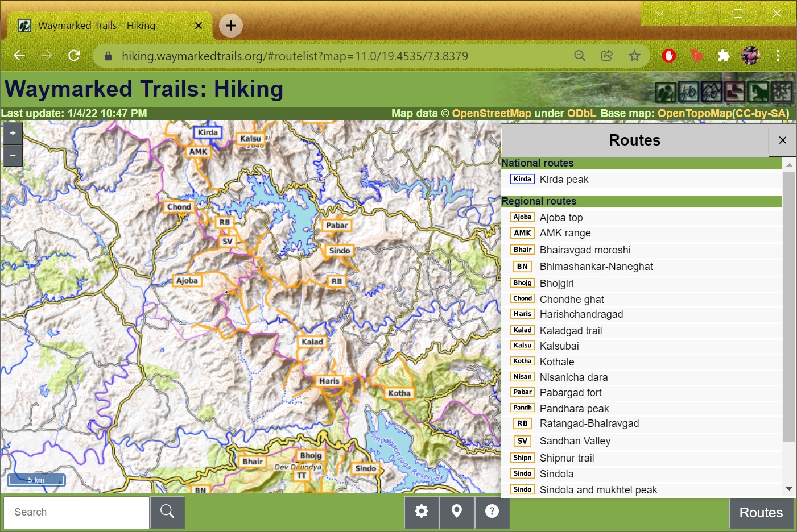Open help with the question mark icon

[x=492, y=512]
